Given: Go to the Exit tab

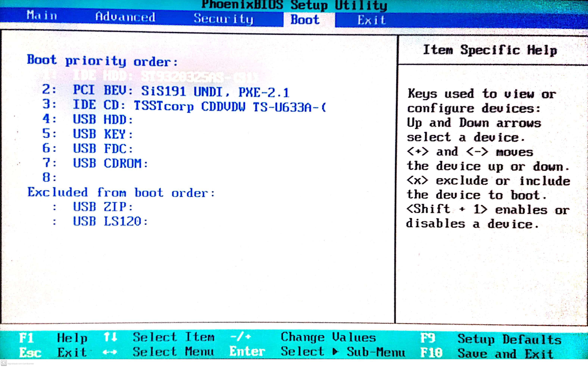Looking at the screenshot, I should pyautogui.click(x=371, y=20).
